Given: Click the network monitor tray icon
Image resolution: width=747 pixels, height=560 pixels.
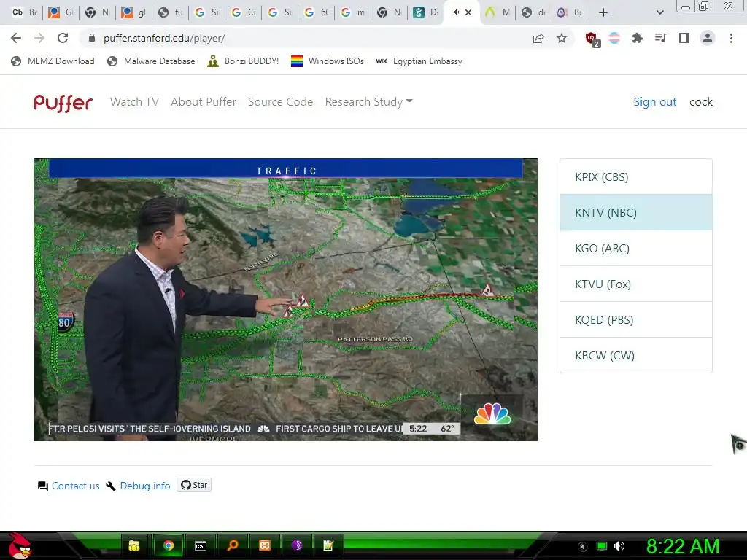Looking at the screenshot, I should pos(602,547).
